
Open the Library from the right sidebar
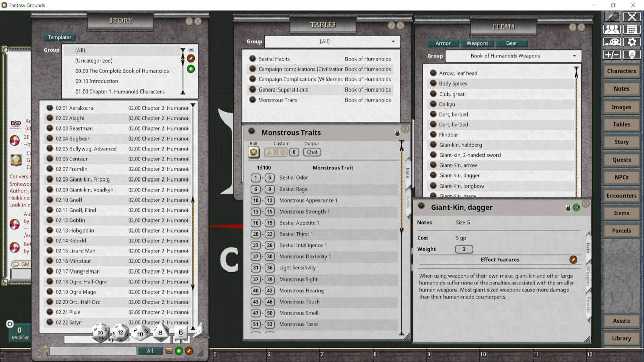coord(621,338)
